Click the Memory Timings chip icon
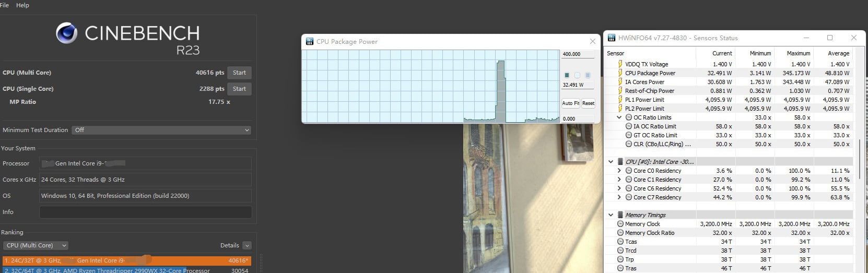Viewport: 868px width, 273px height. [620, 215]
